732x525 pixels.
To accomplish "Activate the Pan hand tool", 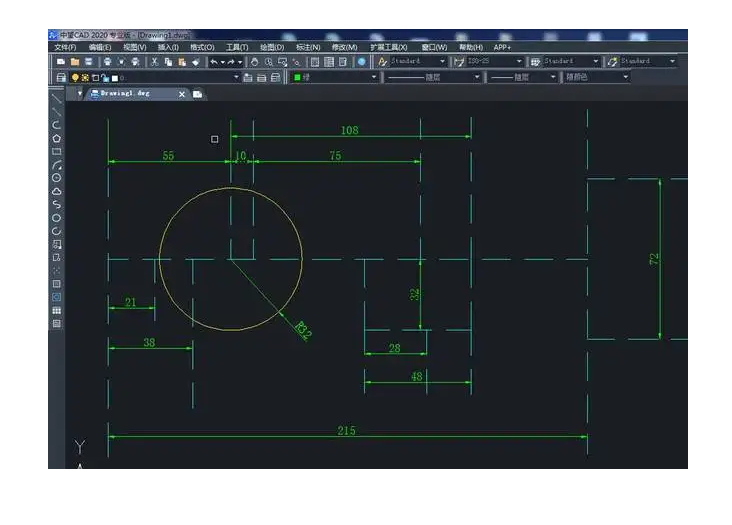I will pyautogui.click(x=254, y=62).
